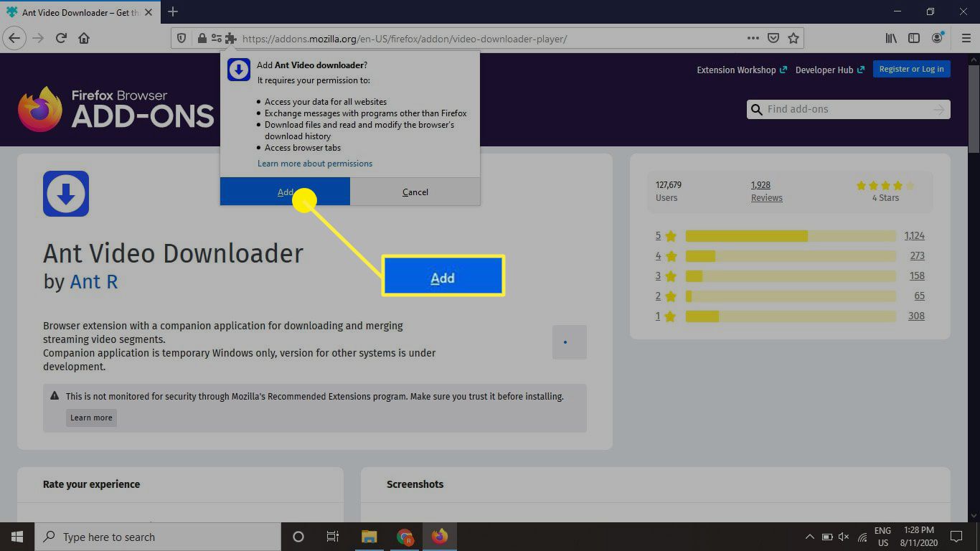Open the 308 review count
The width and height of the screenshot is (980, 551).
tap(917, 316)
